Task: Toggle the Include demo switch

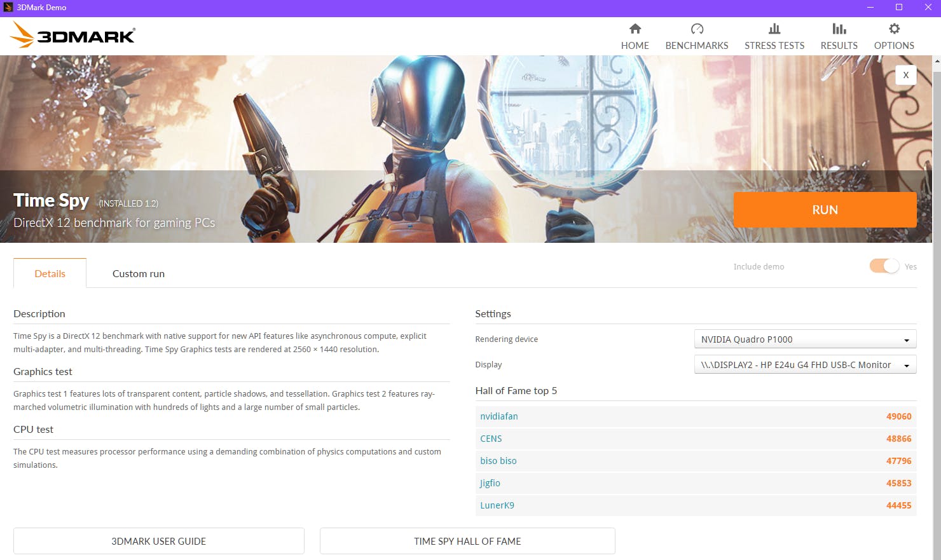Action: tap(884, 266)
